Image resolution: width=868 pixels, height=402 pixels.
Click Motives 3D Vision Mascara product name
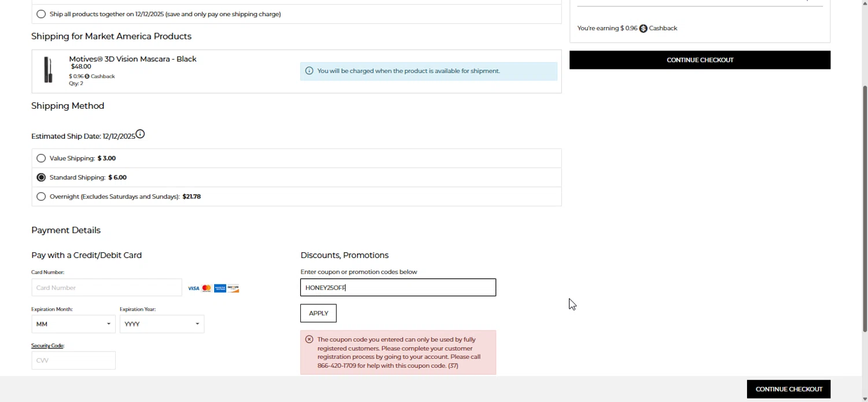coord(133,59)
